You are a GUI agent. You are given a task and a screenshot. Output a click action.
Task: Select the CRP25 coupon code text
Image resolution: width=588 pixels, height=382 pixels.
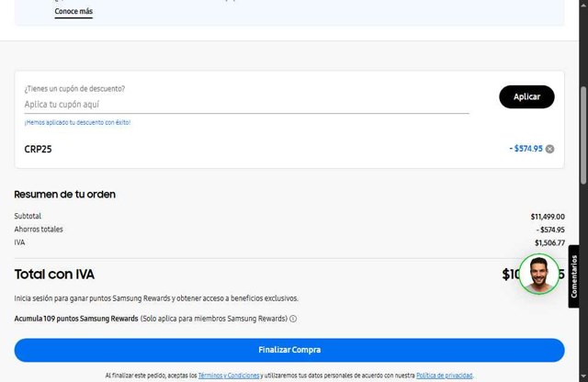(38, 149)
